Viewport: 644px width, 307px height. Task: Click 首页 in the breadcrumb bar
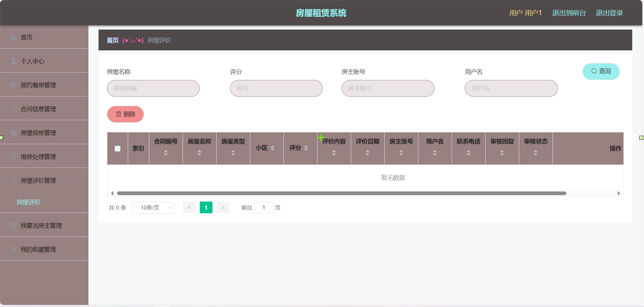pyautogui.click(x=113, y=40)
